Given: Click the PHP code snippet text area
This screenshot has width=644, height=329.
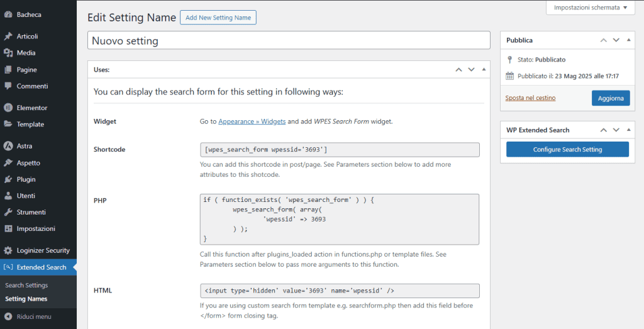Looking at the screenshot, I should [x=339, y=220].
